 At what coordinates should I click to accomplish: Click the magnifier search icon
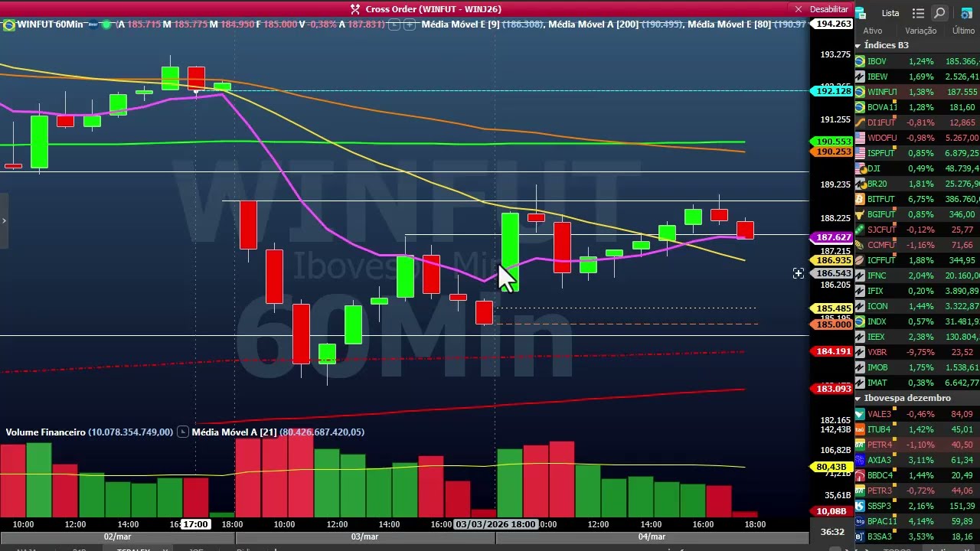939,13
